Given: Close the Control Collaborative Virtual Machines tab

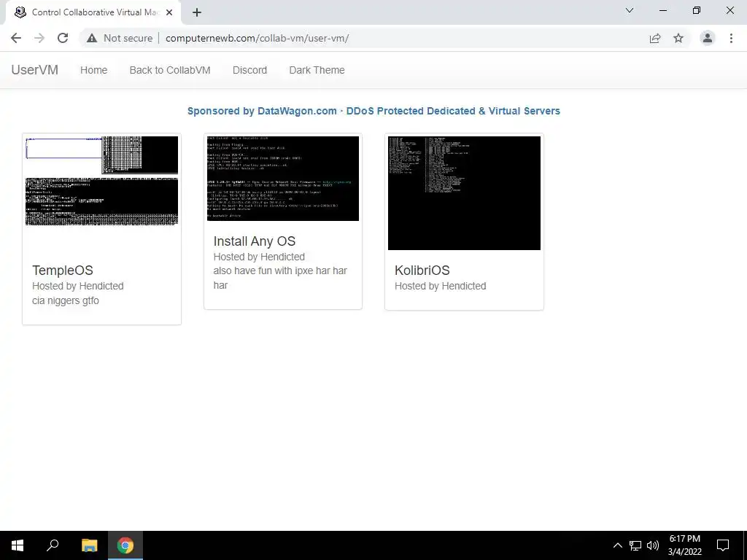Looking at the screenshot, I should (x=169, y=13).
